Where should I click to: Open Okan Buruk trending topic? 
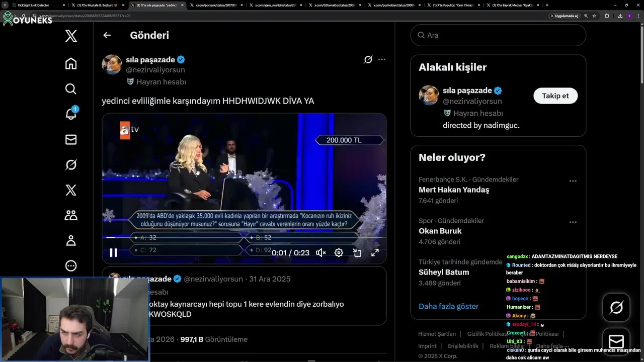(440, 231)
